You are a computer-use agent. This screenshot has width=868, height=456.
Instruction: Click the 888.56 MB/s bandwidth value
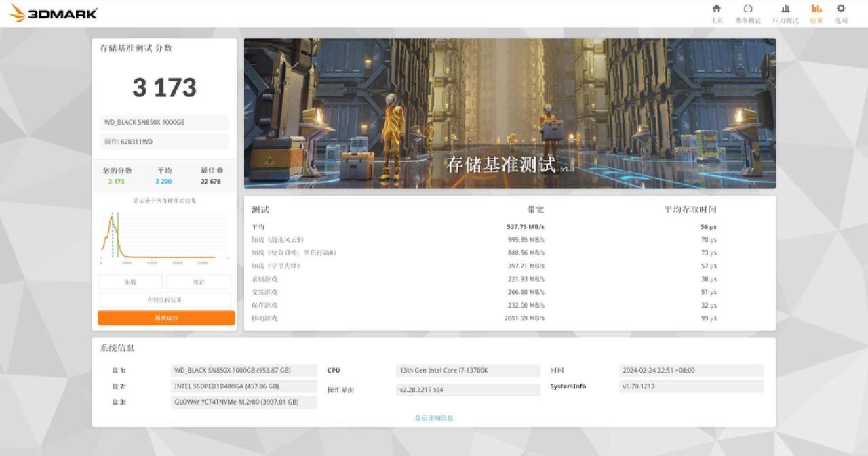click(x=526, y=253)
